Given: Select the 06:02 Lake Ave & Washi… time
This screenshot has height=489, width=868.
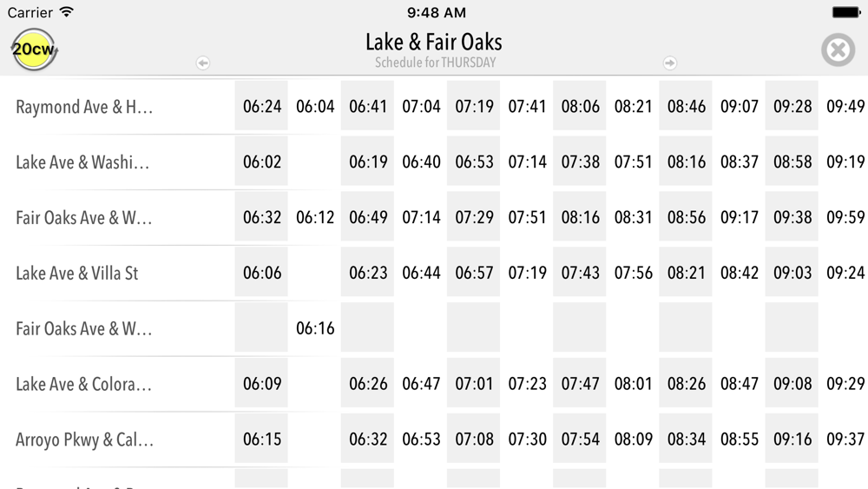Looking at the screenshot, I should [x=262, y=162].
